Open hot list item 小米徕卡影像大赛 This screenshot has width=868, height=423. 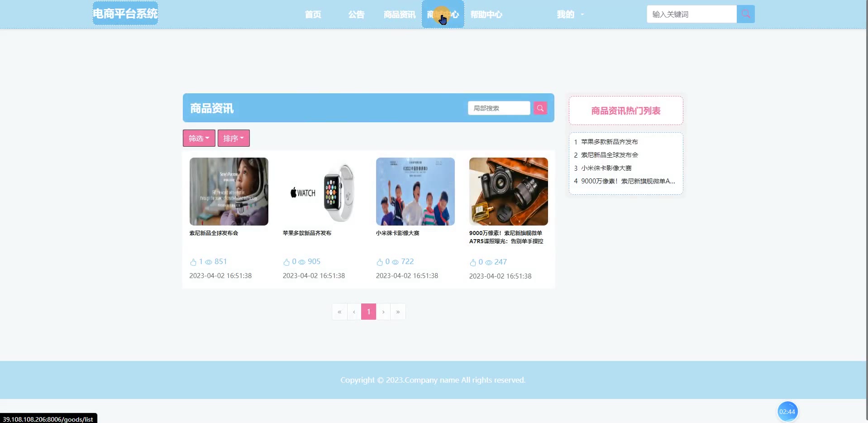click(x=606, y=168)
